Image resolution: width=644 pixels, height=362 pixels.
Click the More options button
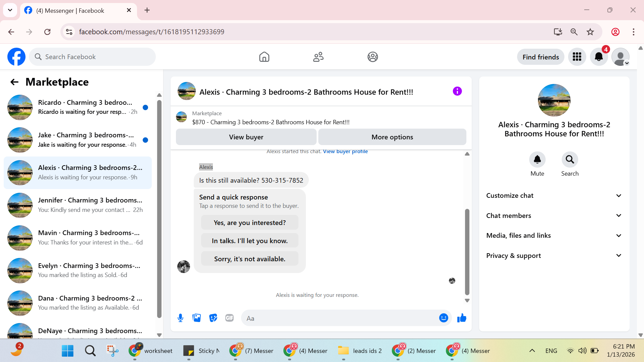tap(392, 137)
